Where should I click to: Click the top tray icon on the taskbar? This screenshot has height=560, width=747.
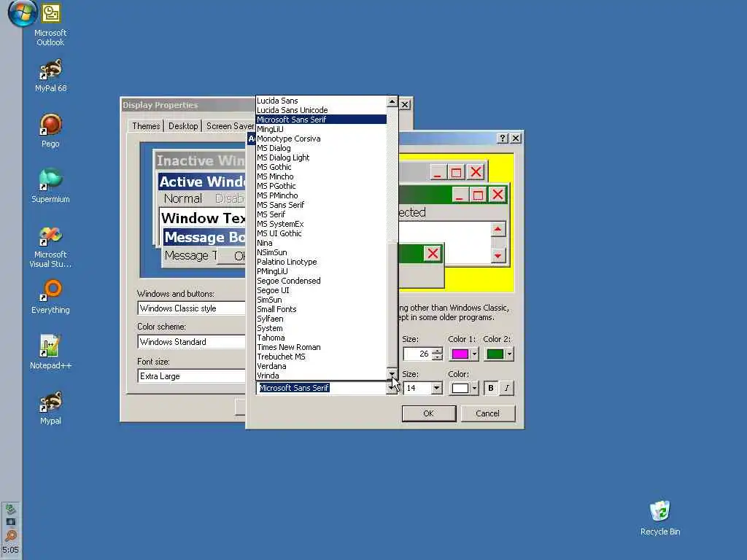pos(10,509)
